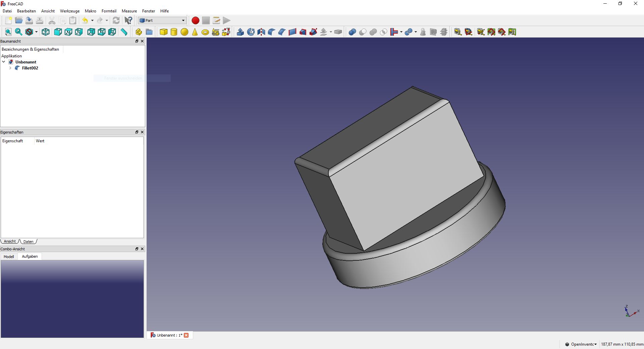Set the top view orientation

coord(68,32)
